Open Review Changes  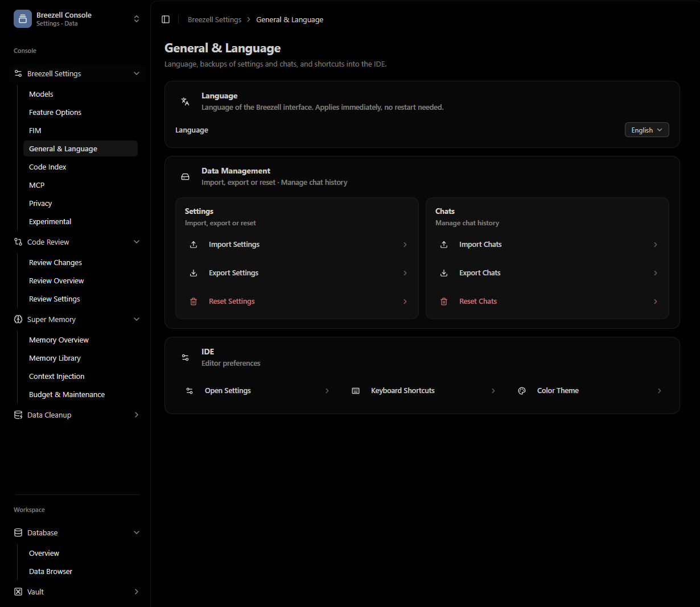coord(80,262)
